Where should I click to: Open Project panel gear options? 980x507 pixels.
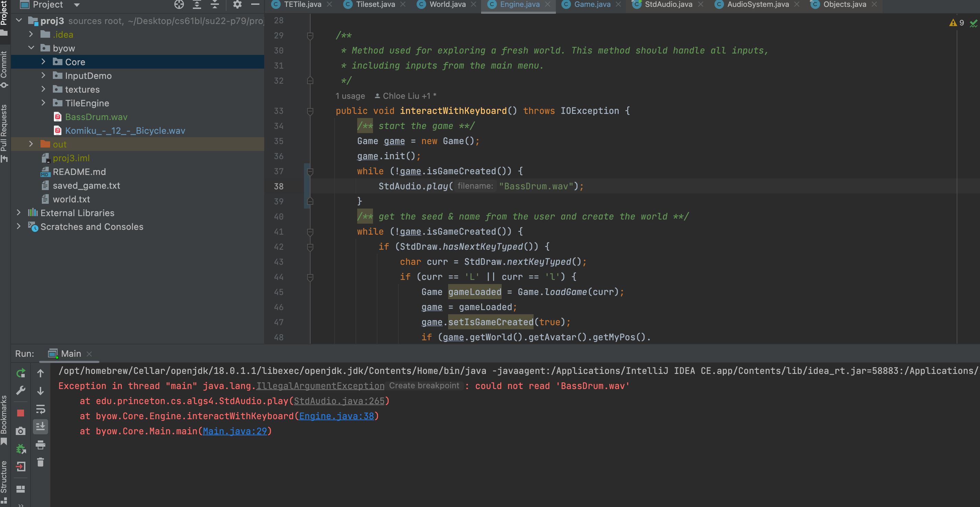tap(237, 4)
